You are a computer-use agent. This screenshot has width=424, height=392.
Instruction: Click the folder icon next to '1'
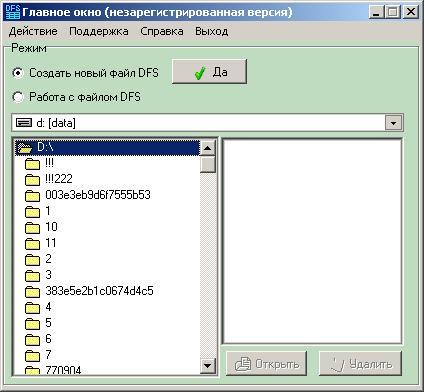[x=32, y=211]
